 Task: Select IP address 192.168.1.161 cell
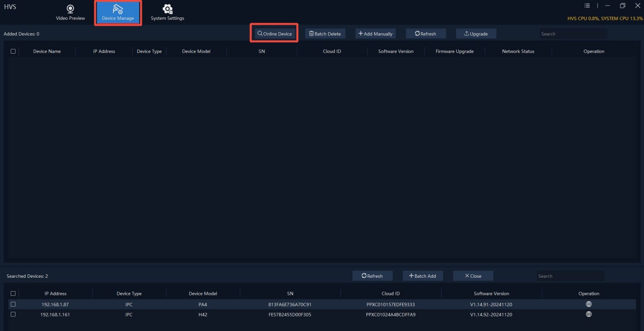[55, 315]
